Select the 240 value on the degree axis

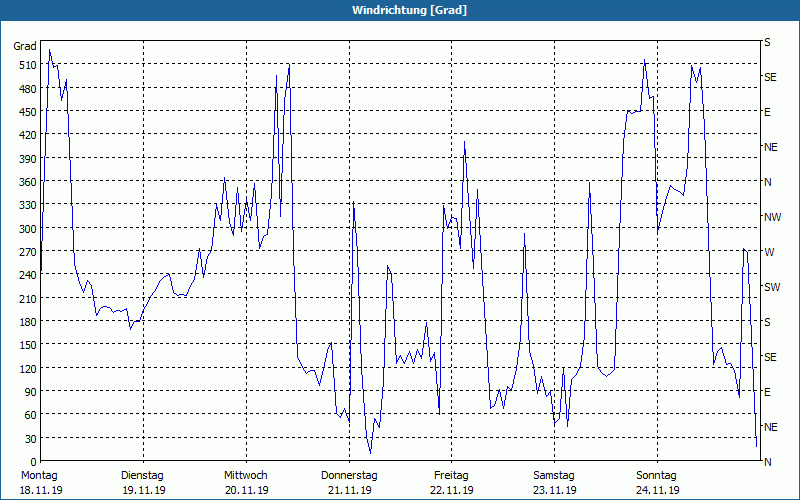tap(28, 275)
